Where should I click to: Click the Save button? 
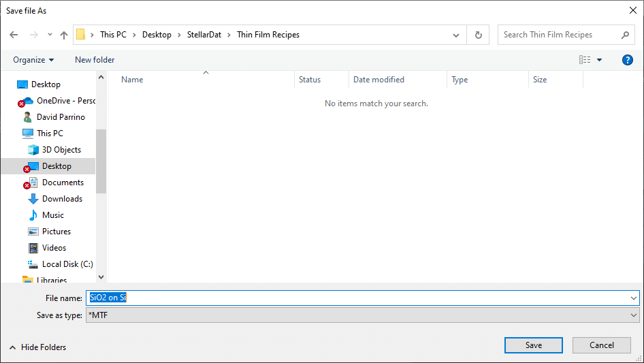[534, 345]
